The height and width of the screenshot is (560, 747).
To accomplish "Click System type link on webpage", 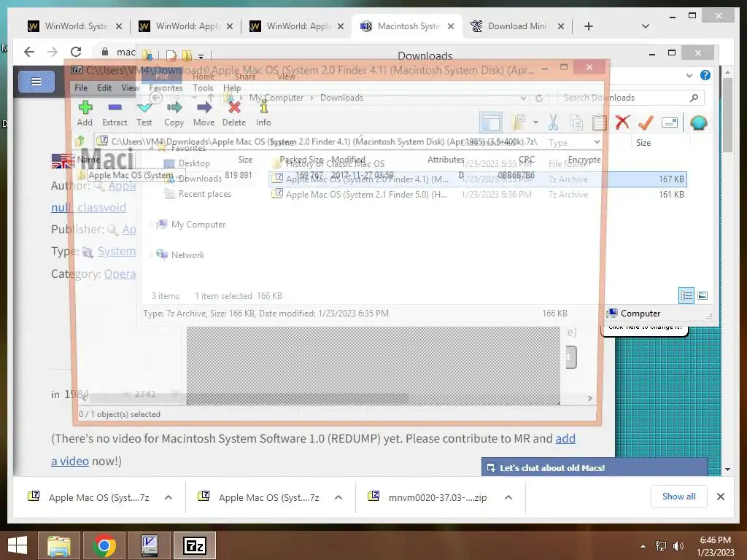I will pyautogui.click(x=116, y=251).
